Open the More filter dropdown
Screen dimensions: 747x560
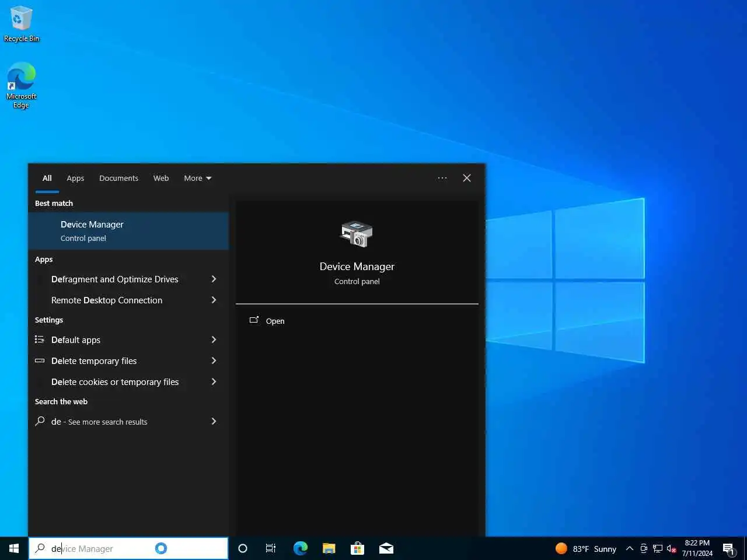(x=198, y=178)
